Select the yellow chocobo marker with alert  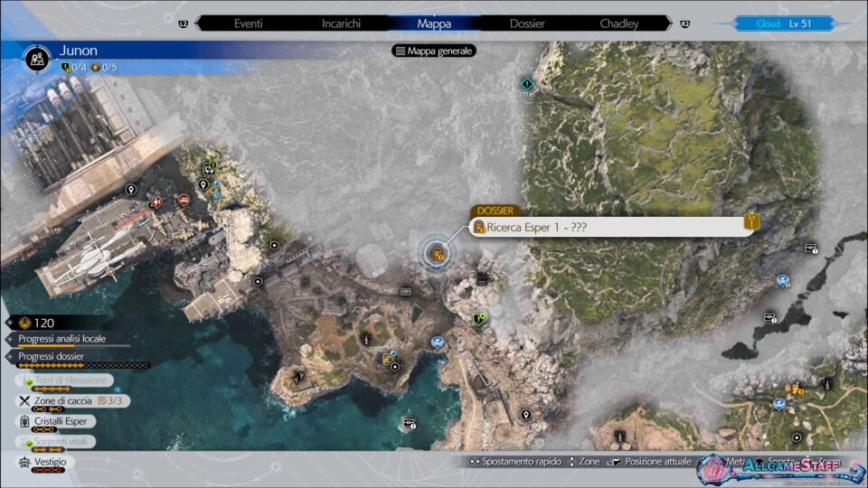click(x=797, y=389)
